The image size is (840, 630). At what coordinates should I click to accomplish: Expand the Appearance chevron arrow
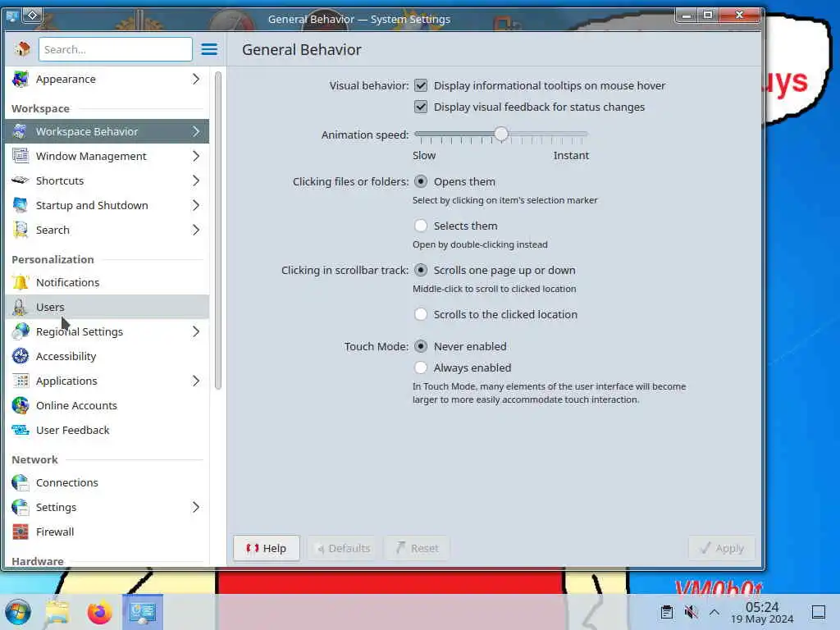(x=196, y=79)
